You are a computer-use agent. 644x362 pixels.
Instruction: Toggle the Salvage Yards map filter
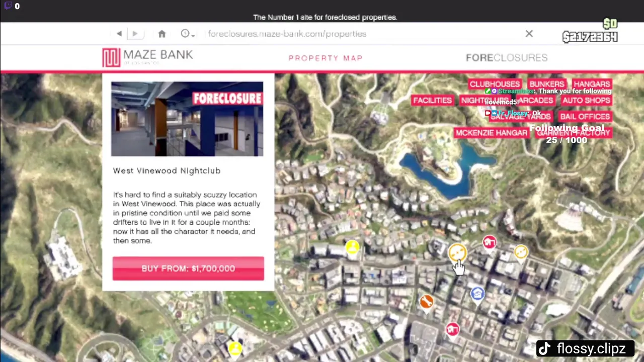click(x=520, y=116)
